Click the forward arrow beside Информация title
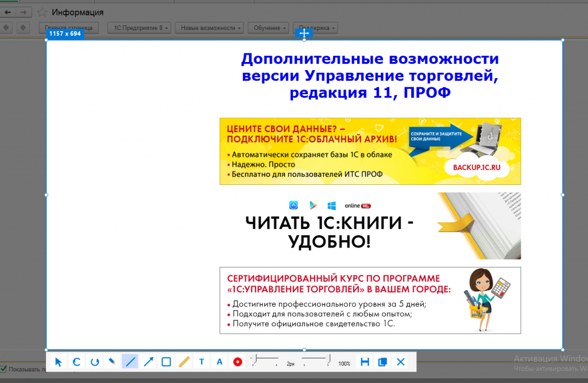The width and height of the screenshot is (588, 383). (23, 13)
